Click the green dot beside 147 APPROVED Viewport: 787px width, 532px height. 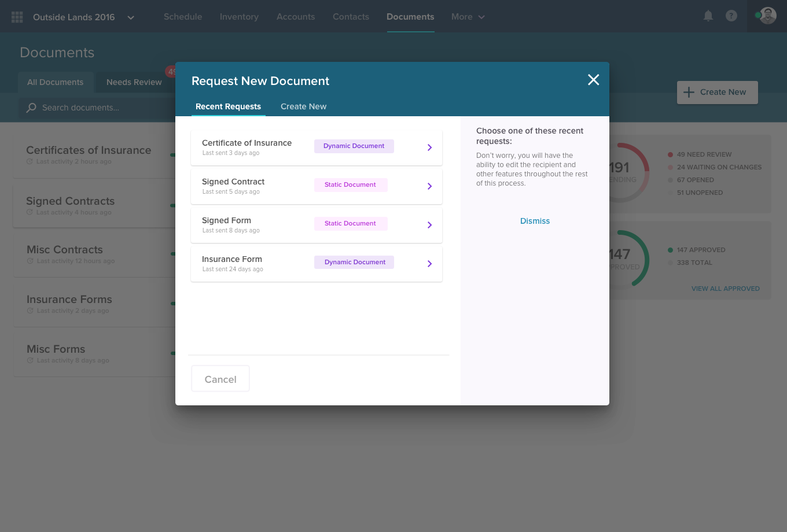tap(669, 250)
